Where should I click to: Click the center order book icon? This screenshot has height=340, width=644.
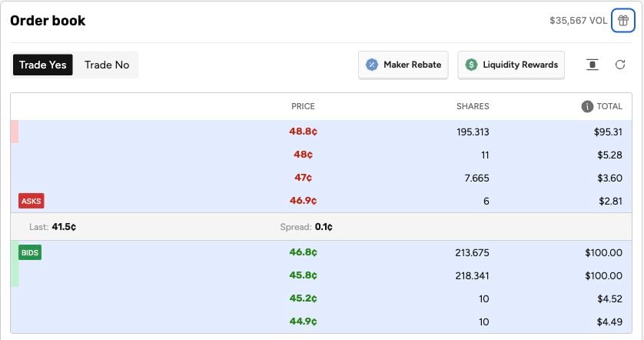tap(593, 65)
